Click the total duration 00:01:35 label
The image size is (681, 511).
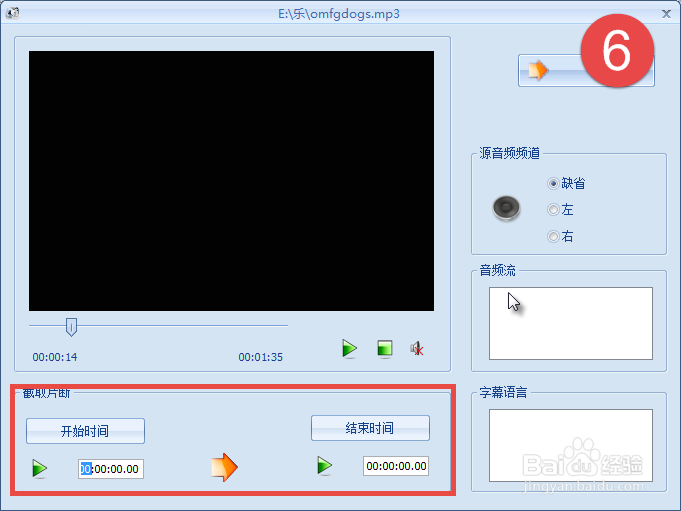point(261,357)
